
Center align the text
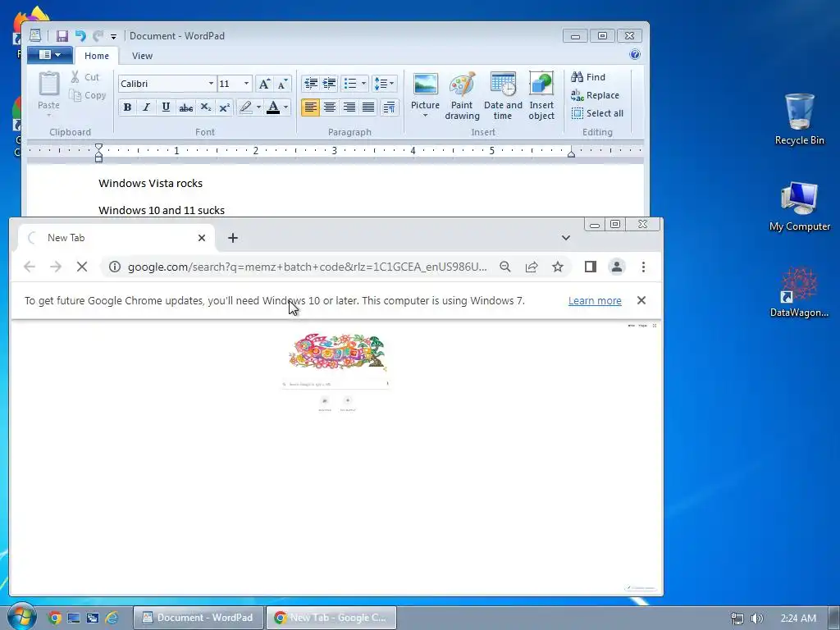tap(330, 107)
